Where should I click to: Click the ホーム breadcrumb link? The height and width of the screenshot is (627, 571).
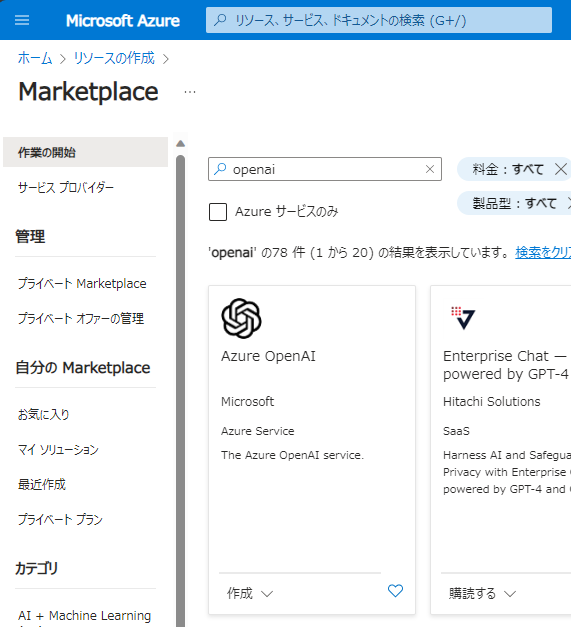tap(35, 58)
